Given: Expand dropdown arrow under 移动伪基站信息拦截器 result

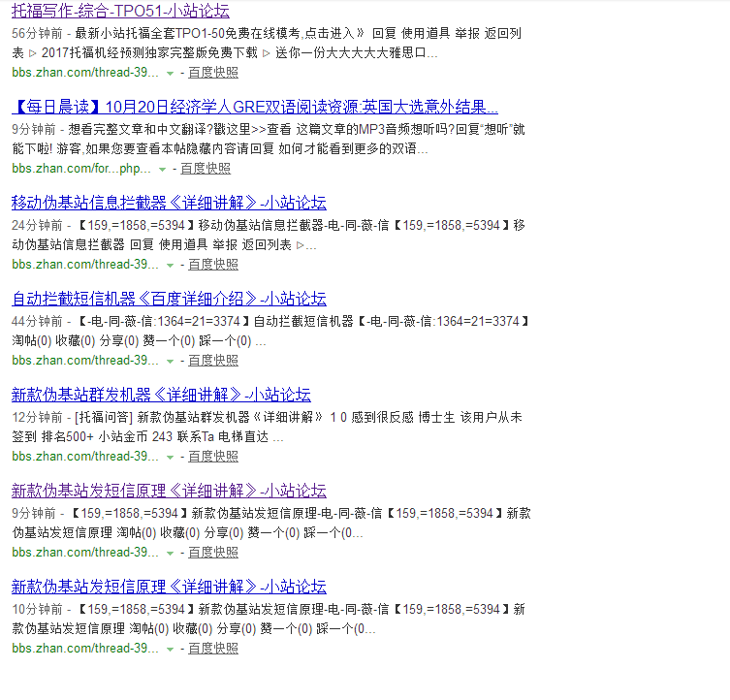Looking at the screenshot, I should (x=170, y=265).
